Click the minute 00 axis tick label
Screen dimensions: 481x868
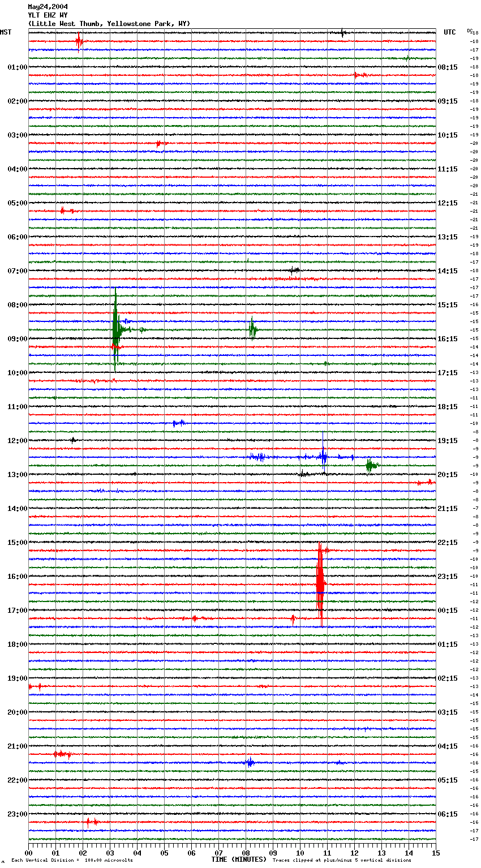coord(28,853)
